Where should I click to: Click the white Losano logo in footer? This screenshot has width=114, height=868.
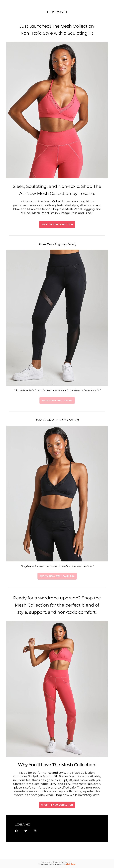23,824
